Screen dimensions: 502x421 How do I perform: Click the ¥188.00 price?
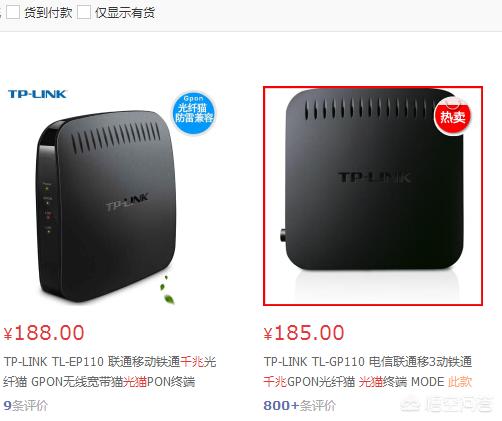coord(44,333)
